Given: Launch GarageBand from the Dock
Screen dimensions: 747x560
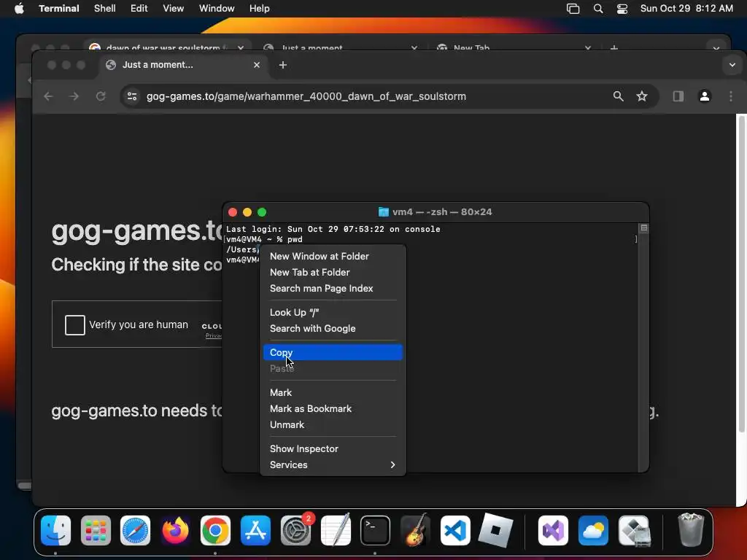Looking at the screenshot, I should [415, 530].
